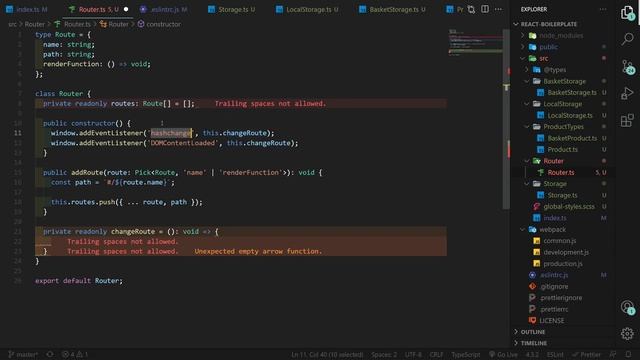Open the Extensions view
Image resolution: width=640 pixels, height=360 pixels.
pos(627,120)
